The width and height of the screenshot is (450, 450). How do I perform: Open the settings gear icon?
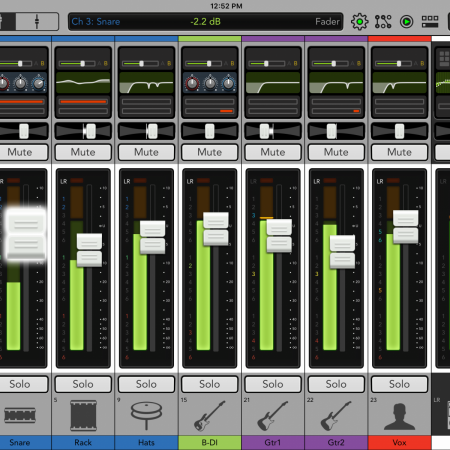tap(359, 22)
